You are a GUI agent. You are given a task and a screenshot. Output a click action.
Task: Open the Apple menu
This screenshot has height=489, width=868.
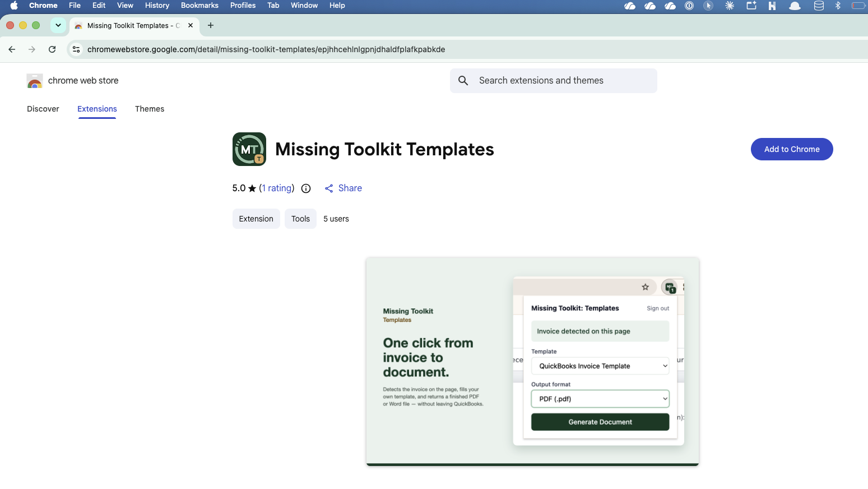click(14, 6)
